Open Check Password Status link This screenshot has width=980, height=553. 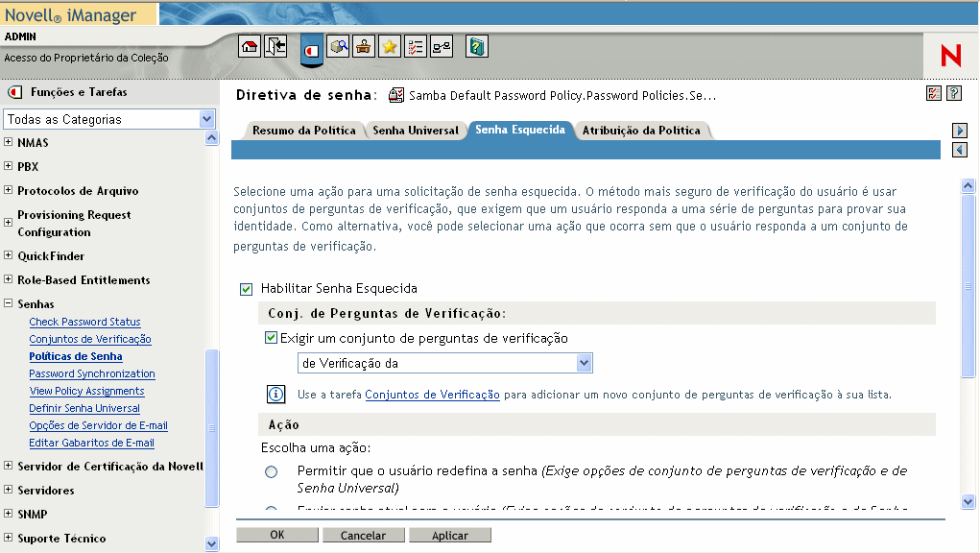[x=85, y=322]
